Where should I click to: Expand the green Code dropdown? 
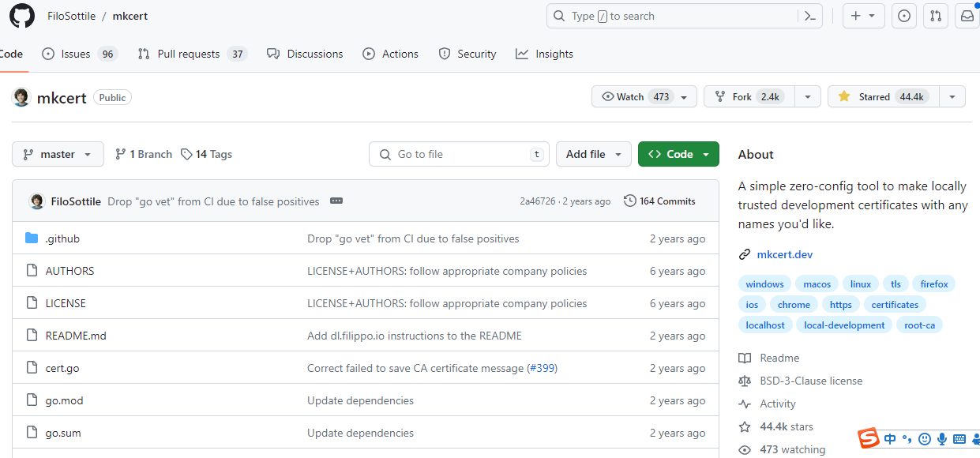tap(678, 154)
